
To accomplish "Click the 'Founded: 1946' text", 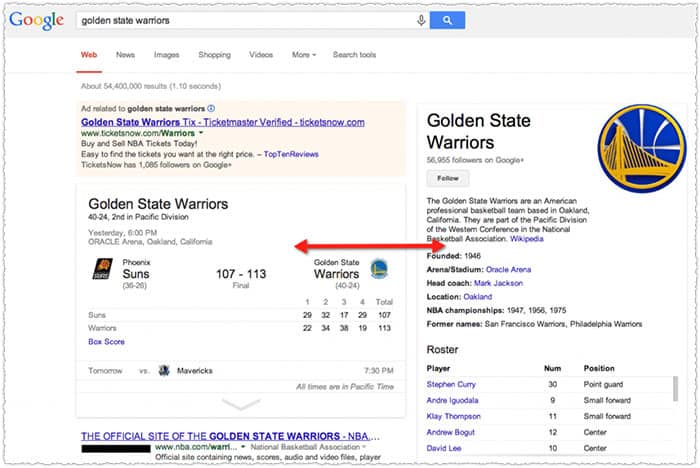I will tap(454, 256).
